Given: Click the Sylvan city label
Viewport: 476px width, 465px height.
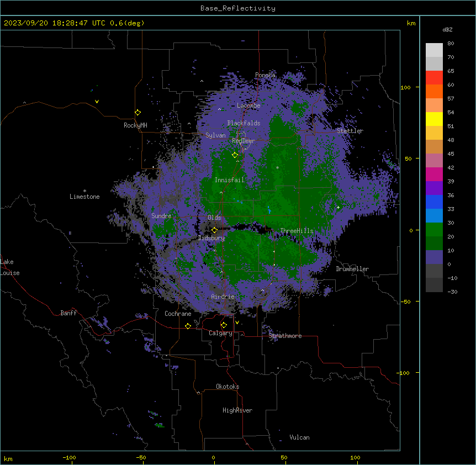Looking at the screenshot, I should [x=215, y=135].
